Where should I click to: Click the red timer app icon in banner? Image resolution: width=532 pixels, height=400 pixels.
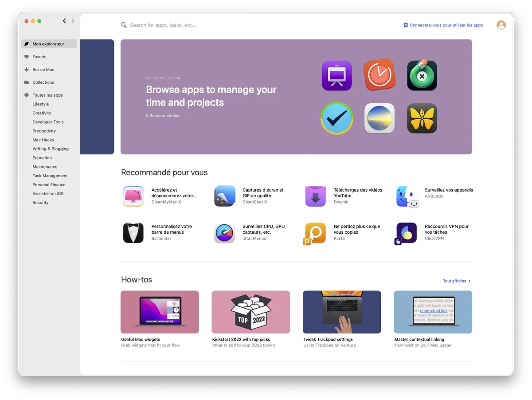click(x=379, y=75)
